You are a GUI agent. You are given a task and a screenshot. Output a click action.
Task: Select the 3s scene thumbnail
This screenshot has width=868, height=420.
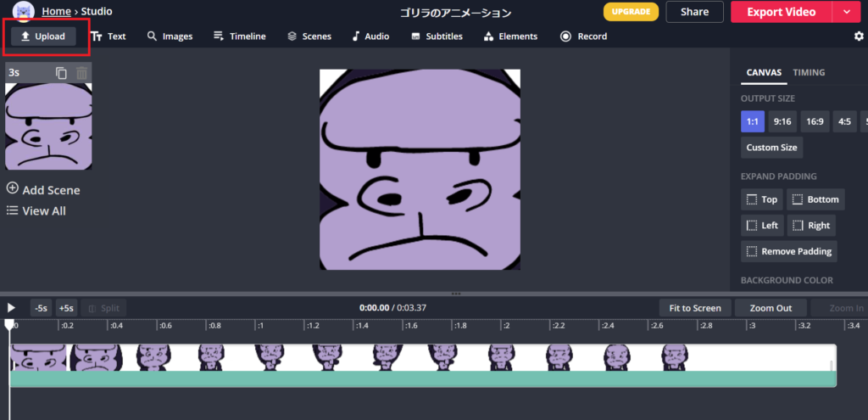point(48,126)
